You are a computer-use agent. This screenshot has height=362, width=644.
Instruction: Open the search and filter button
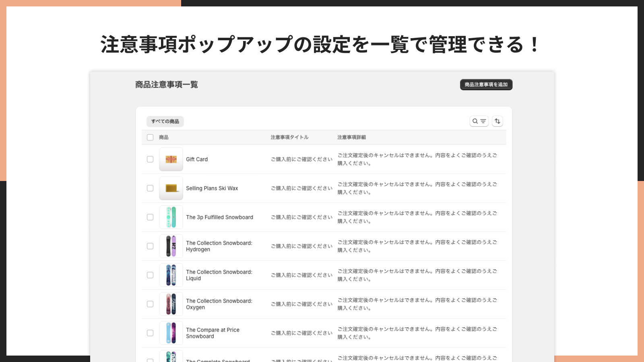tap(479, 121)
